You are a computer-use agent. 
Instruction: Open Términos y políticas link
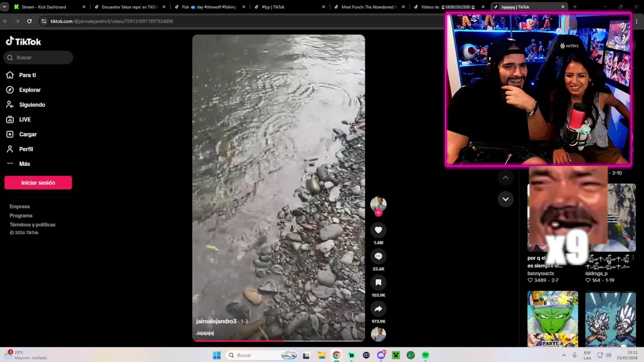[33, 225]
